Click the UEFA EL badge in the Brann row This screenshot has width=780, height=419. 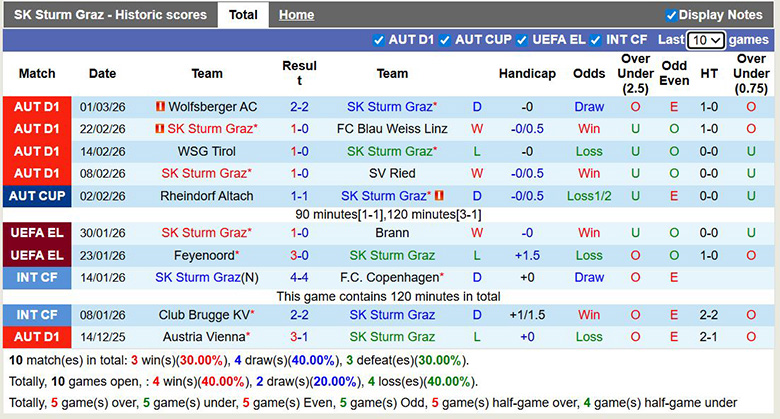(x=37, y=233)
